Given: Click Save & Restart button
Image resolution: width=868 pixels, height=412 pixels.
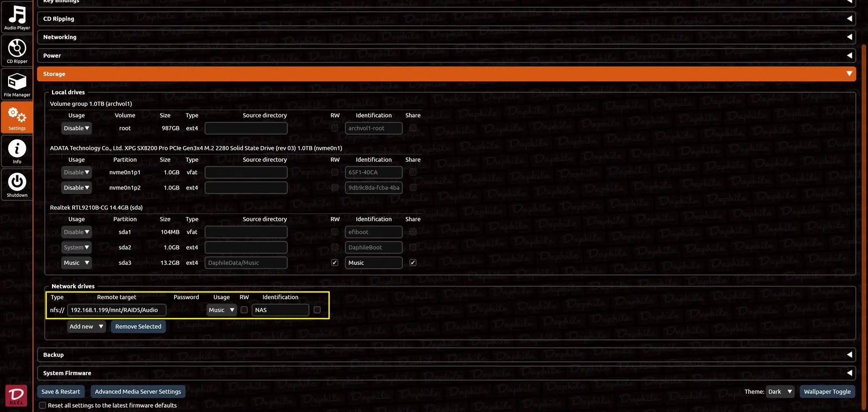Looking at the screenshot, I should 61,392.
